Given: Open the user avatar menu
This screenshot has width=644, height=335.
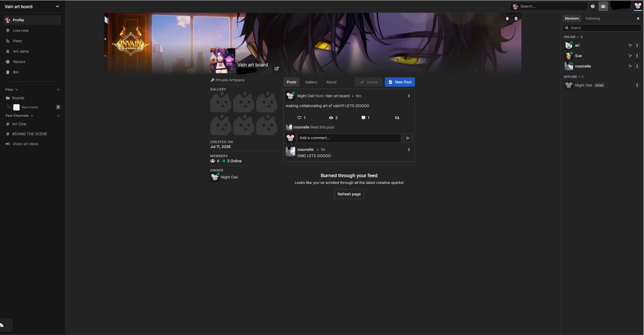Looking at the screenshot, I should tap(638, 6).
